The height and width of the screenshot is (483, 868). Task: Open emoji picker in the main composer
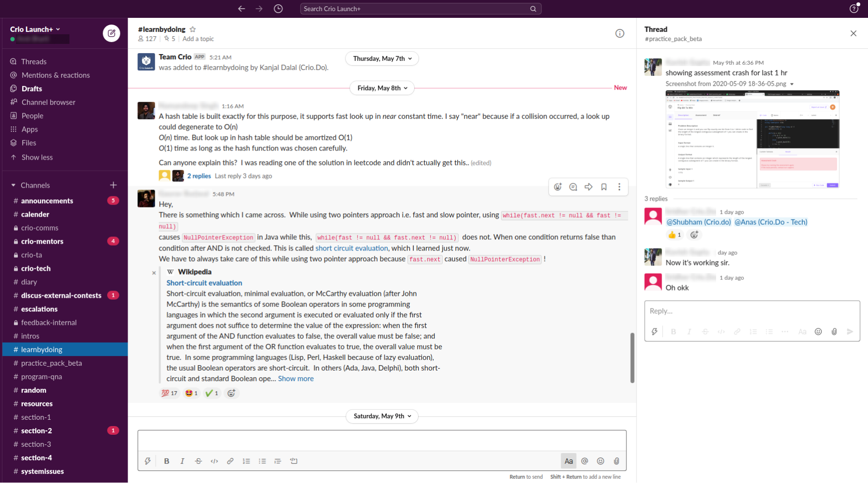click(600, 461)
